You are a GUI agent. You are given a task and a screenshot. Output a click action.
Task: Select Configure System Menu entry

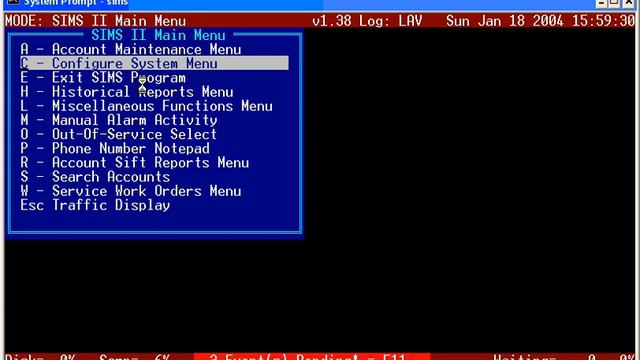tap(154, 63)
